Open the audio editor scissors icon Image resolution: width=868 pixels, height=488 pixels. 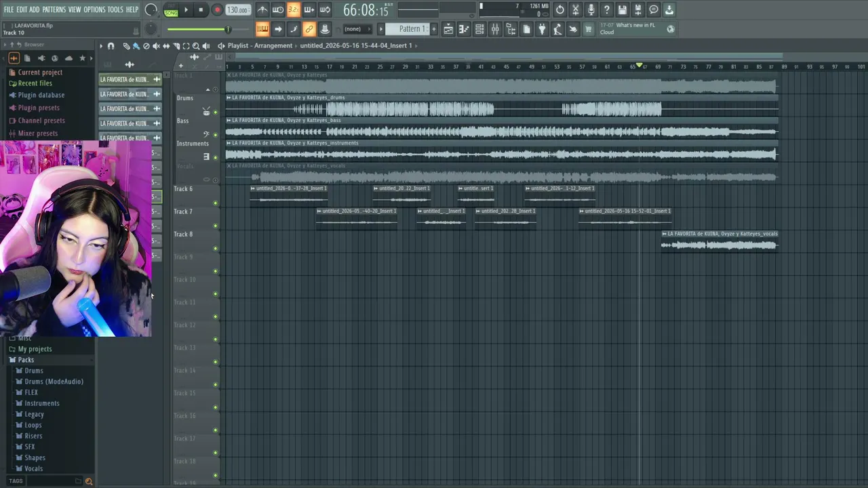tap(576, 10)
